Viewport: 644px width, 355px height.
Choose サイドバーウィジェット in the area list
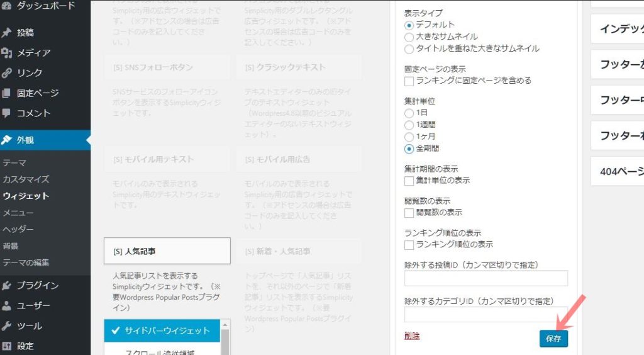click(x=162, y=330)
